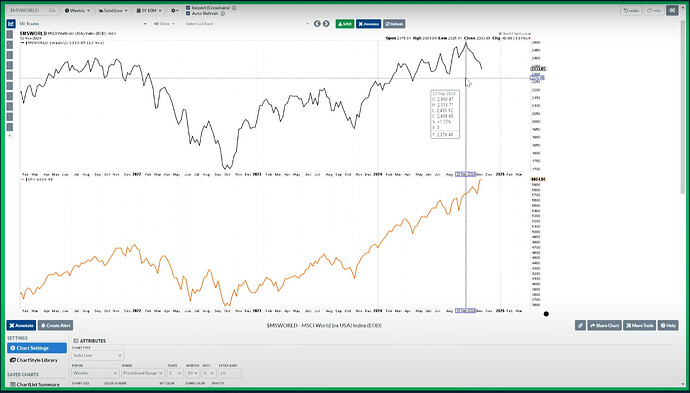The width and height of the screenshot is (690, 393).
Task: Click the plus icon below the left sidebar
Action: pos(10,136)
